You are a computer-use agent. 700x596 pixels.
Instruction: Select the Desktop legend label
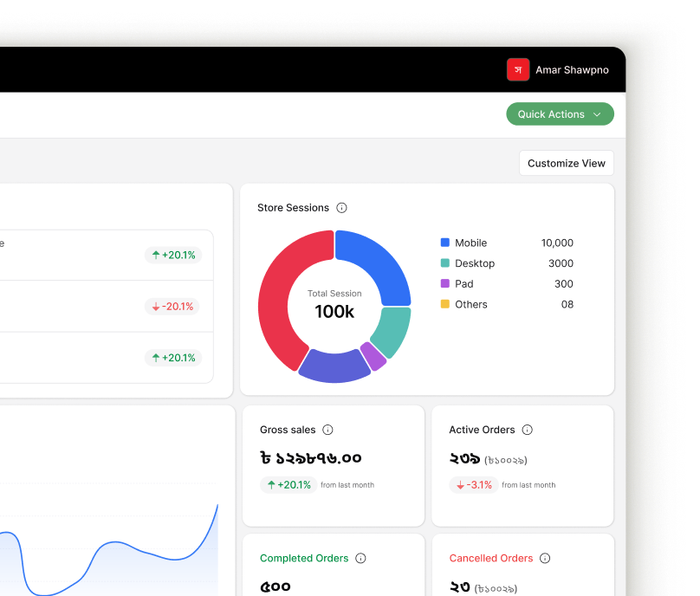[x=475, y=263]
